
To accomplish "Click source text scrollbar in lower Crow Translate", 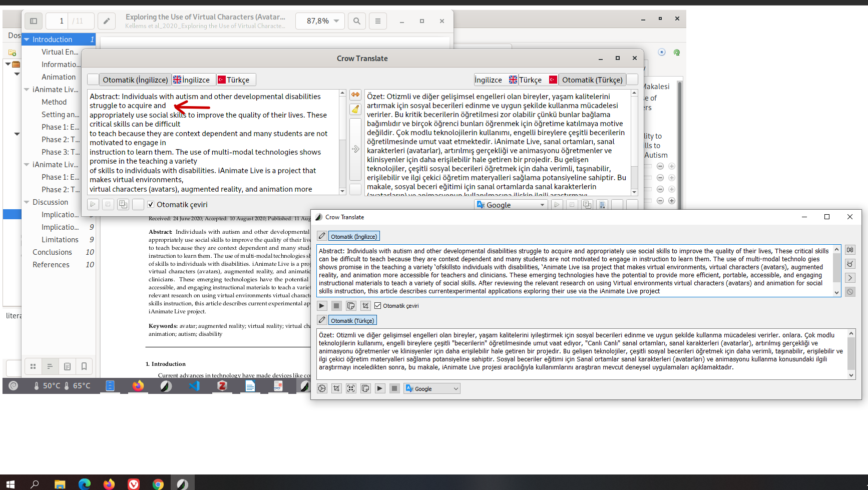I will click(836, 271).
